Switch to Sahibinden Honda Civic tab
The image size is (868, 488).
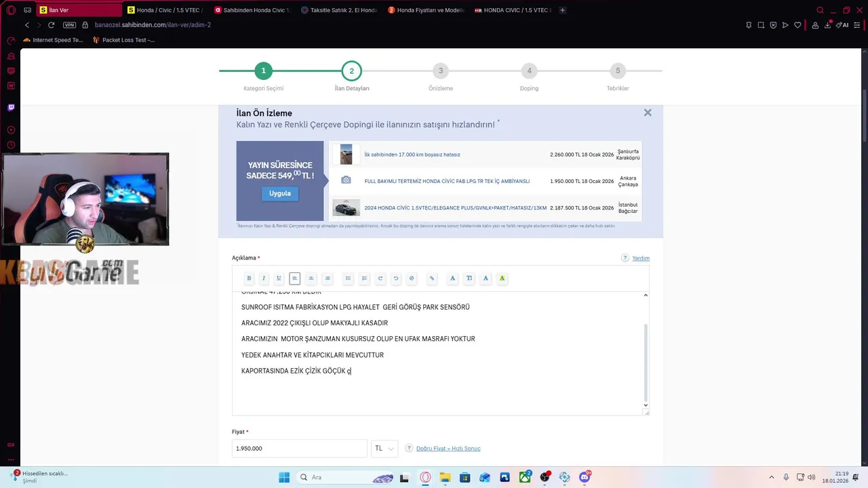[253, 10]
